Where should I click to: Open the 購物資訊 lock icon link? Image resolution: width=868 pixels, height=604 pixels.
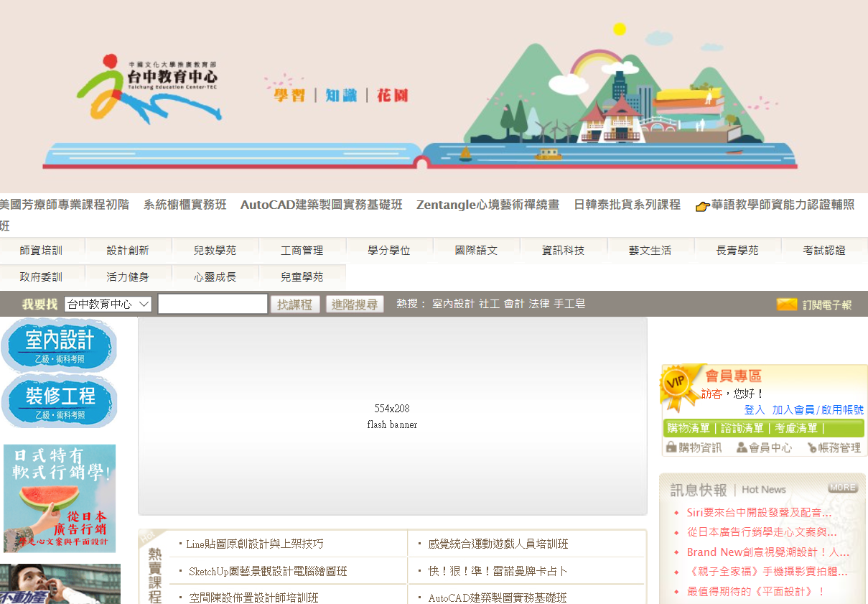pyautogui.click(x=694, y=447)
